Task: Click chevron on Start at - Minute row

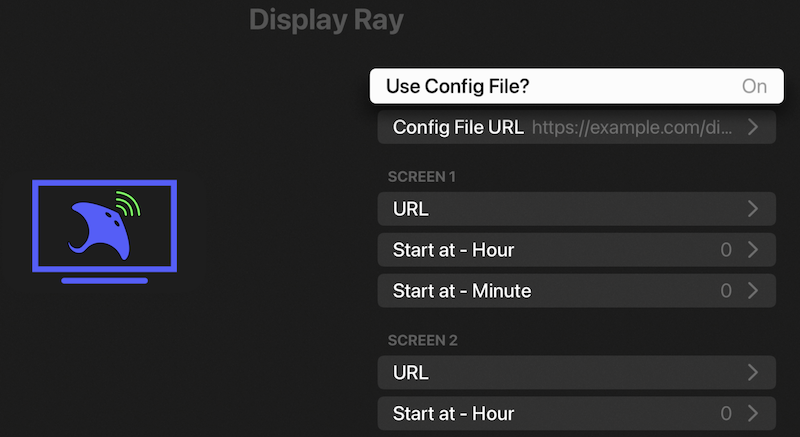Action: 753,291
